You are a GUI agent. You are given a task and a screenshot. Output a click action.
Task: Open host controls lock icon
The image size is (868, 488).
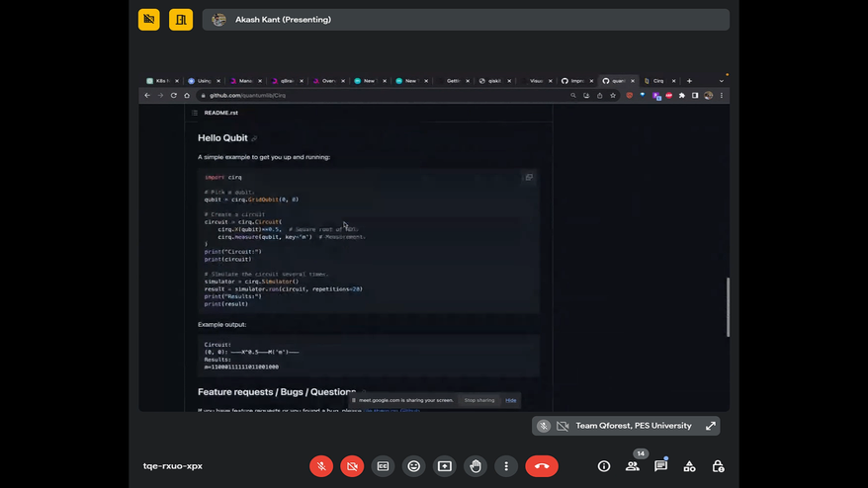point(719,466)
